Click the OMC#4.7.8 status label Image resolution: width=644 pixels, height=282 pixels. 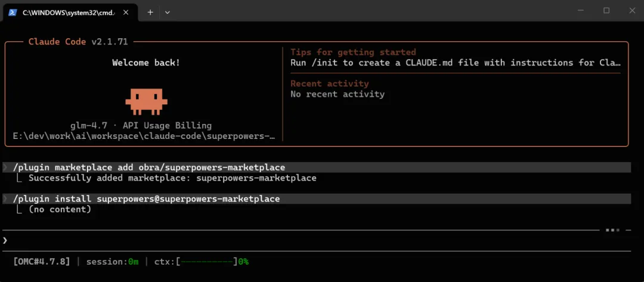point(42,262)
